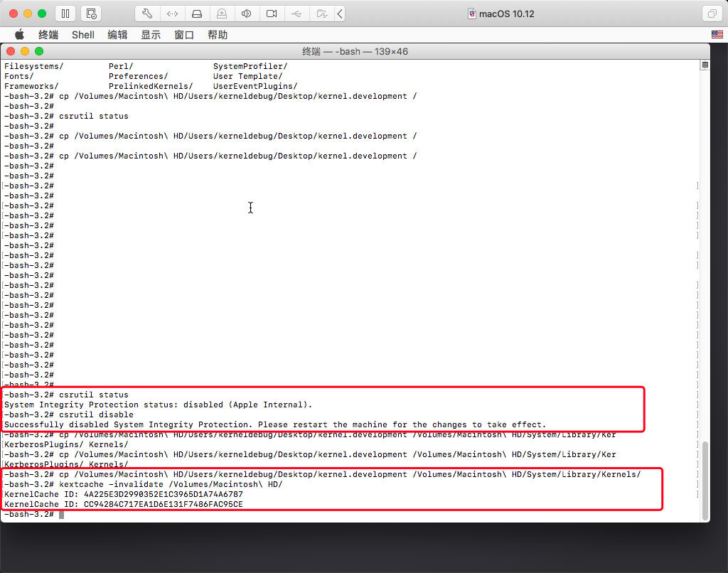The image size is (728, 573).
Task: Click the camera device icon
Action: click(x=272, y=14)
